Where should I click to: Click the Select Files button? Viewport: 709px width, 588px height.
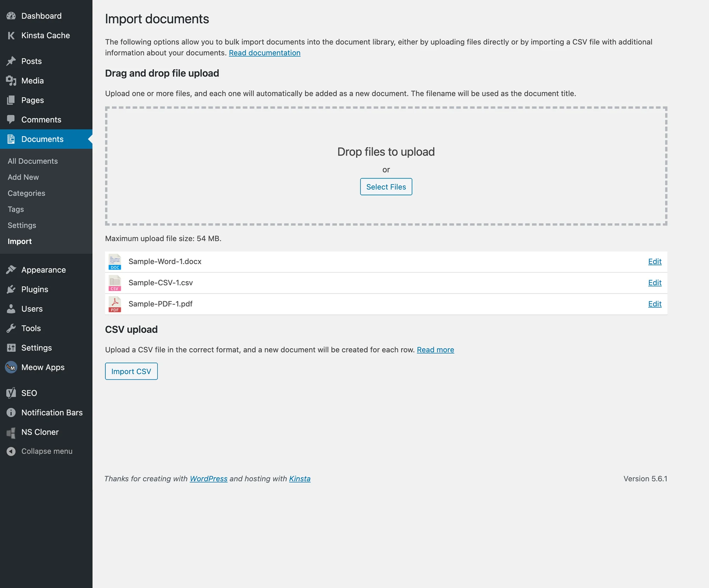[x=386, y=187]
